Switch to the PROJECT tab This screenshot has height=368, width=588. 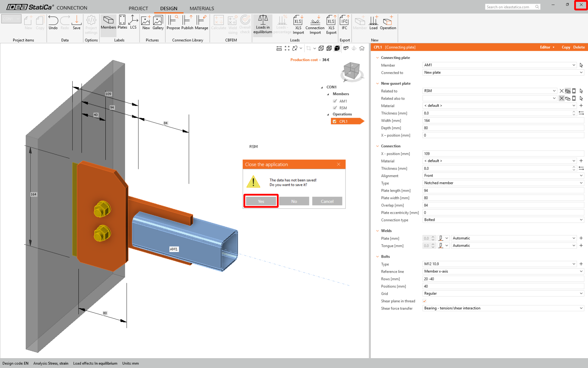coord(138,8)
